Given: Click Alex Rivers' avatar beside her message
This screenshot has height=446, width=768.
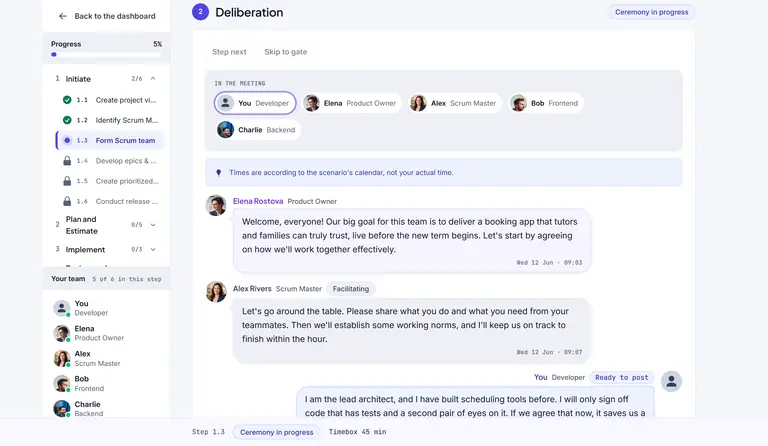Looking at the screenshot, I should pos(216,292).
